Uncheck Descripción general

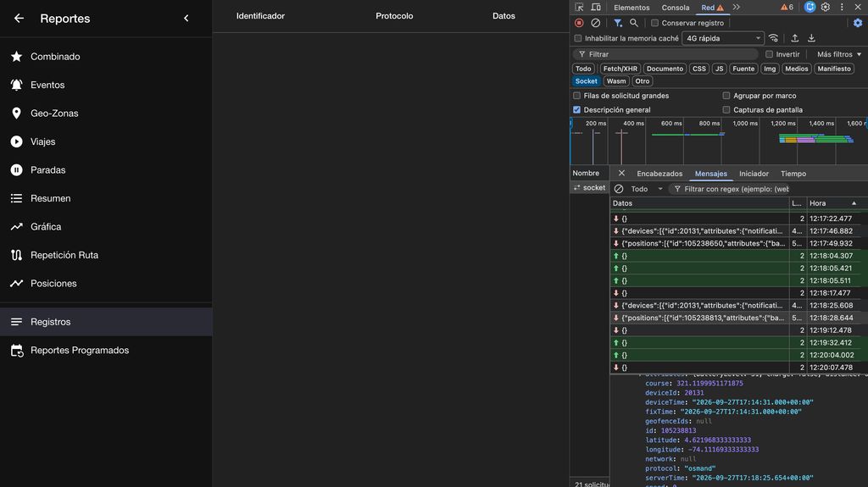coord(576,109)
